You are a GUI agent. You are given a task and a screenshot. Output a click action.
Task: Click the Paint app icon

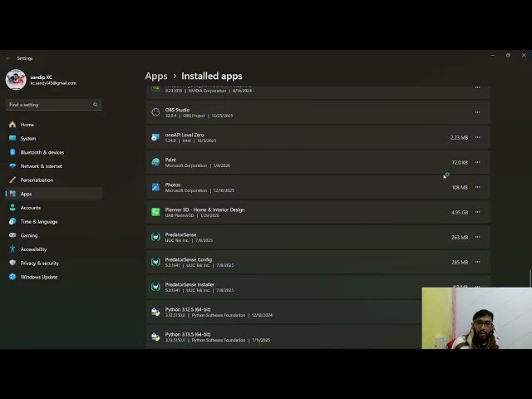point(155,162)
